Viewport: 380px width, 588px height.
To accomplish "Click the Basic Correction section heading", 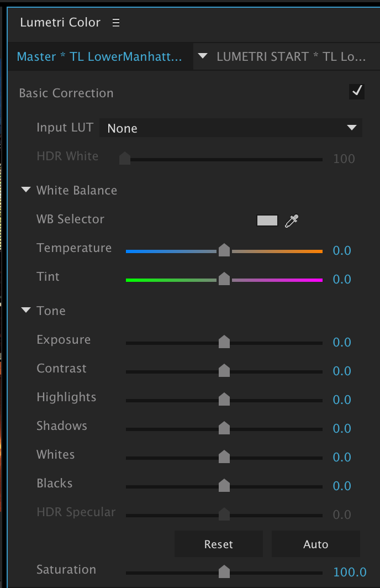I will pos(66,93).
